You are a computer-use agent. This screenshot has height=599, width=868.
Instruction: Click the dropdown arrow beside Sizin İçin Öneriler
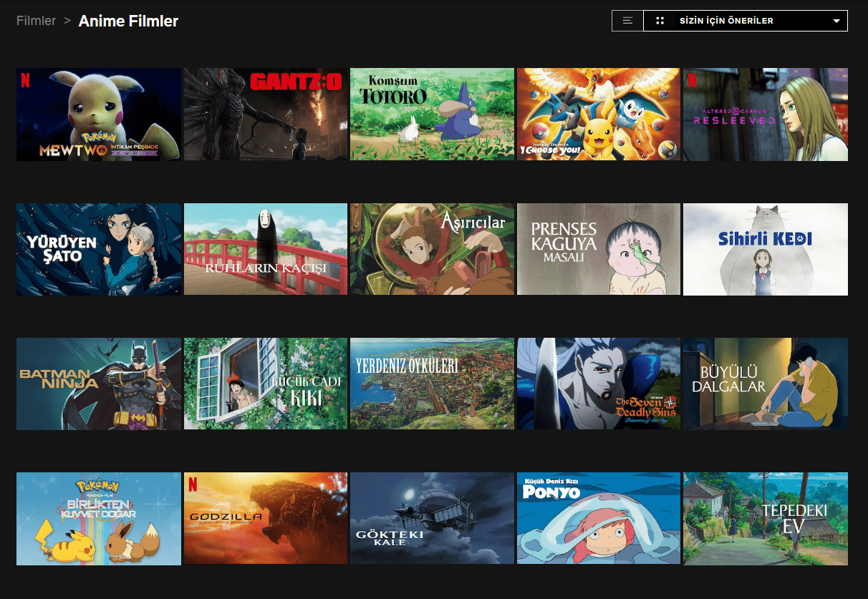(x=836, y=21)
